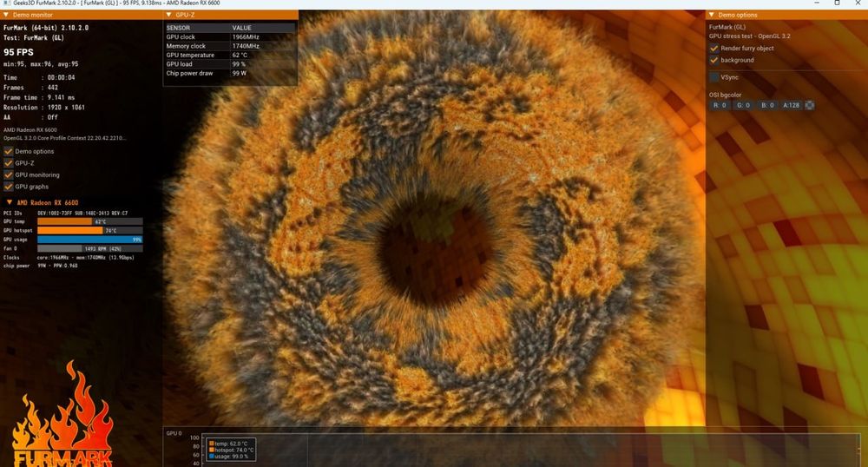Click the VALUE column header
Viewport: 868px width, 467px height.
[263, 28]
